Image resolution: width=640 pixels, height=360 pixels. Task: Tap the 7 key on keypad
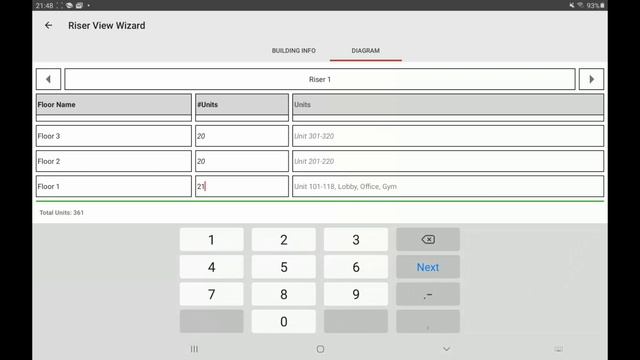click(x=211, y=294)
